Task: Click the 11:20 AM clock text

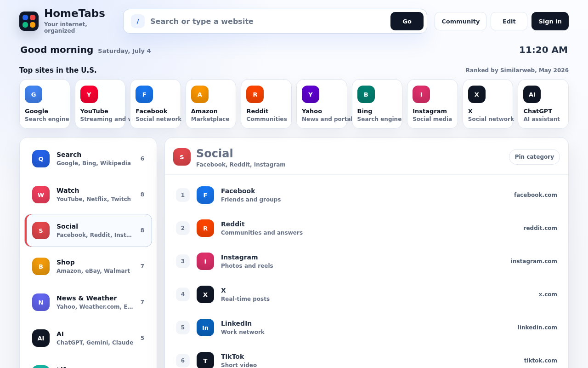Action: 543,50
